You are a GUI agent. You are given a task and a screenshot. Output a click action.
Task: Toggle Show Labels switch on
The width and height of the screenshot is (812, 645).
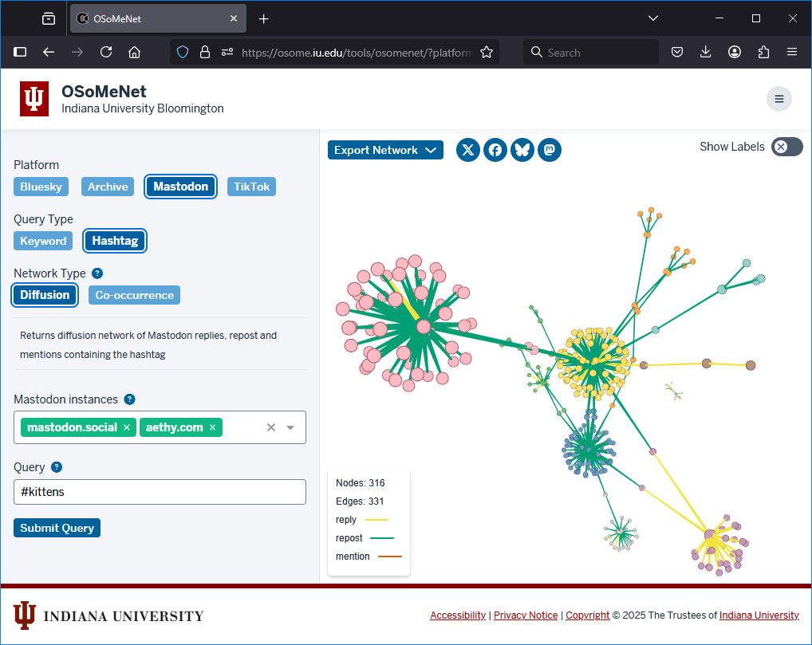pos(786,147)
